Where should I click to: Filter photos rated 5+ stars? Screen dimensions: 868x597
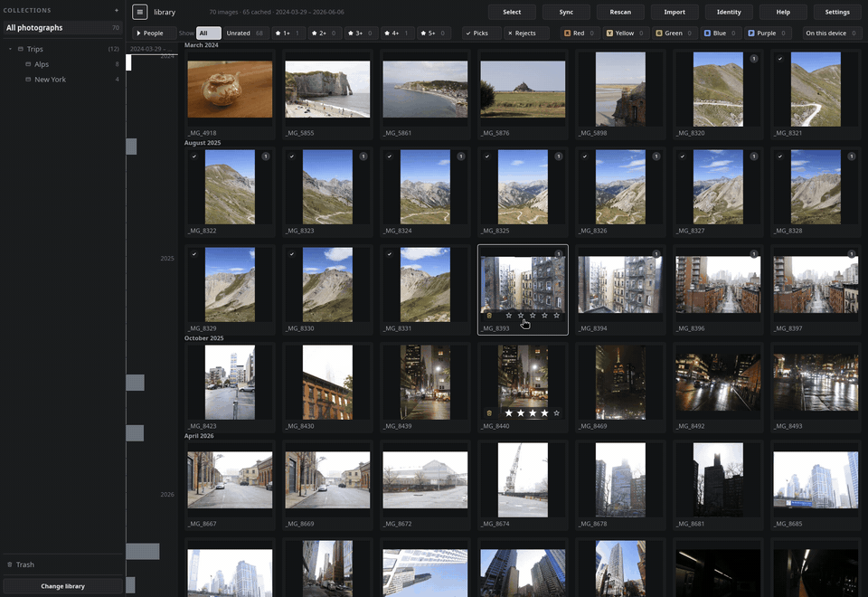click(x=434, y=33)
